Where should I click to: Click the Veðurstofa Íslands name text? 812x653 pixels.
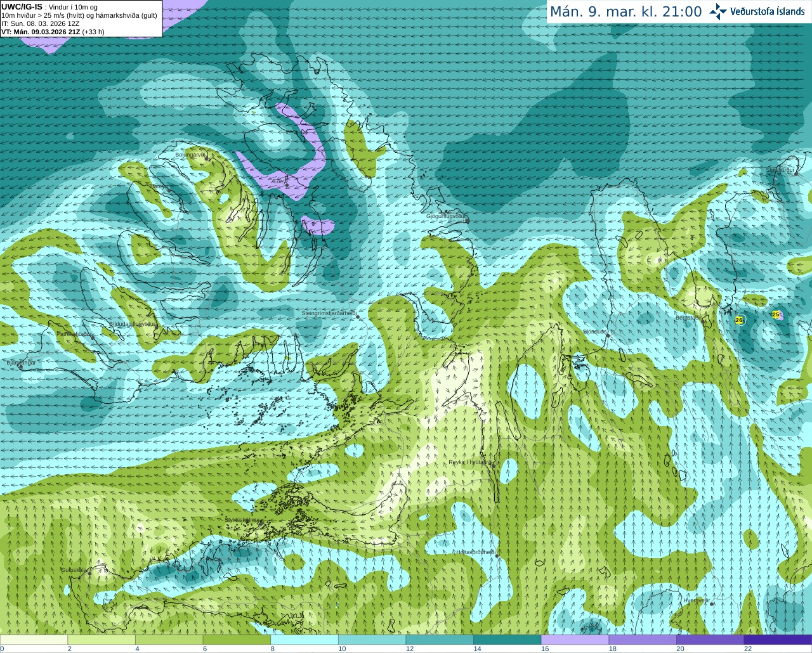(768, 11)
